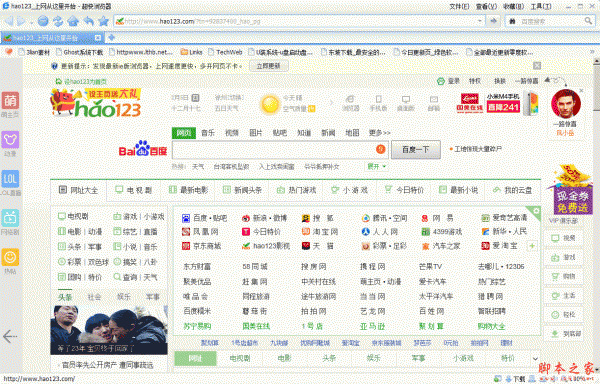Go back with browser back arrow
The image size is (600, 384).
[x=9, y=21]
